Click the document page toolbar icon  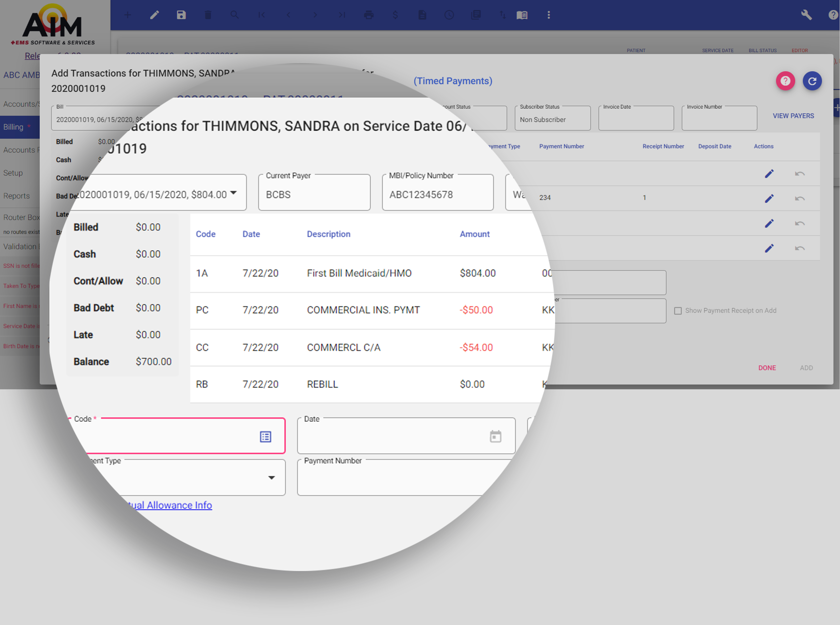coord(422,15)
